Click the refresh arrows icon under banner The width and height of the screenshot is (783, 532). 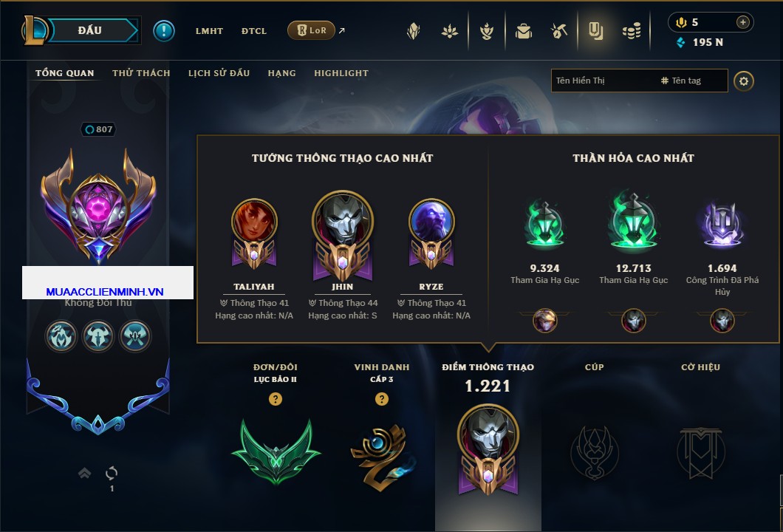[x=112, y=473]
